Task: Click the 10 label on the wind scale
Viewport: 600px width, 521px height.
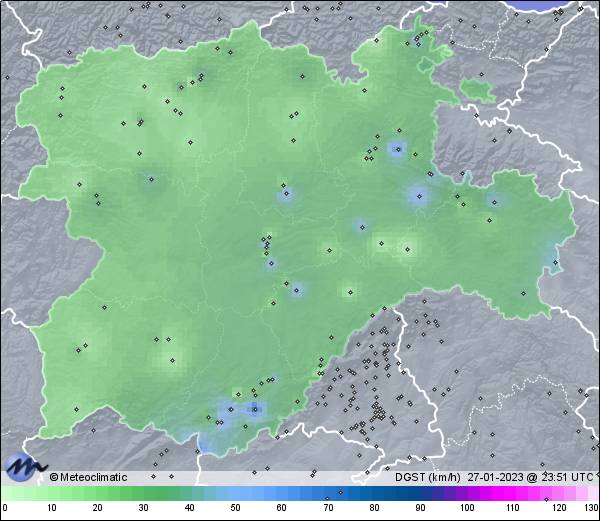Action: (x=52, y=508)
